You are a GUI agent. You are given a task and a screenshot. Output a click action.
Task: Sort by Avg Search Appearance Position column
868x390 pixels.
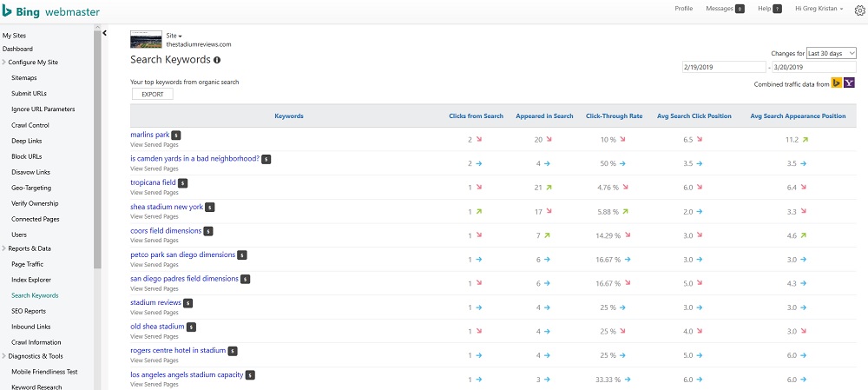798,116
